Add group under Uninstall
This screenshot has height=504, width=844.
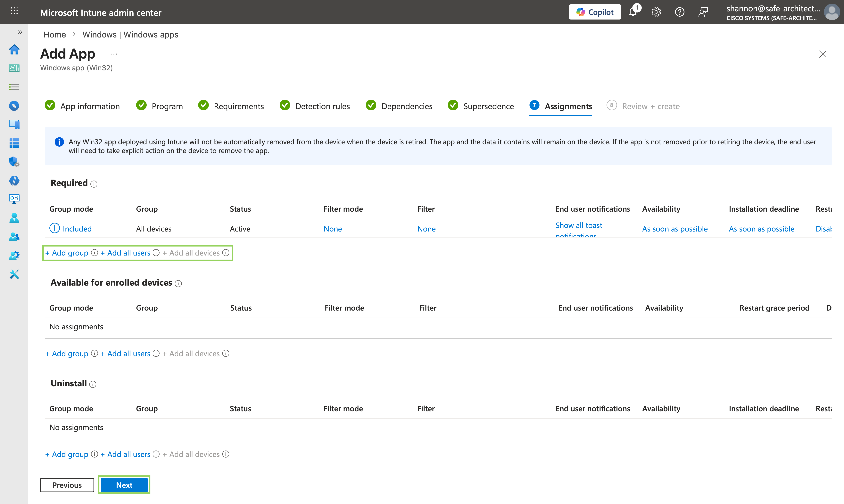click(67, 454)
